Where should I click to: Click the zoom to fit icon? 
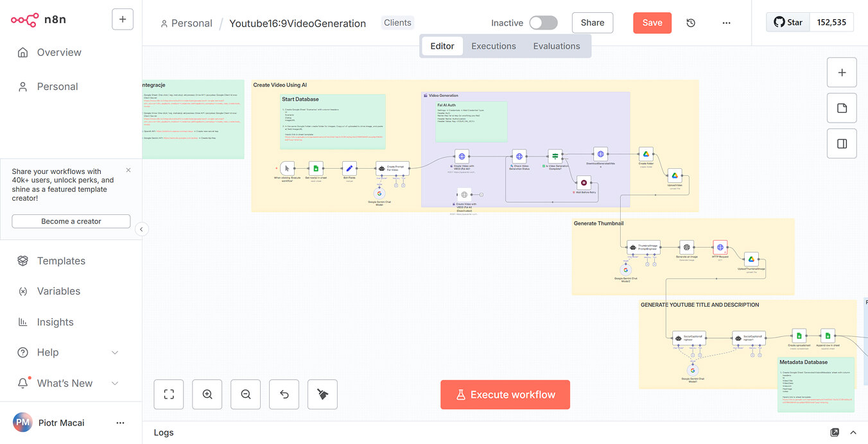(x=168, y=394)
